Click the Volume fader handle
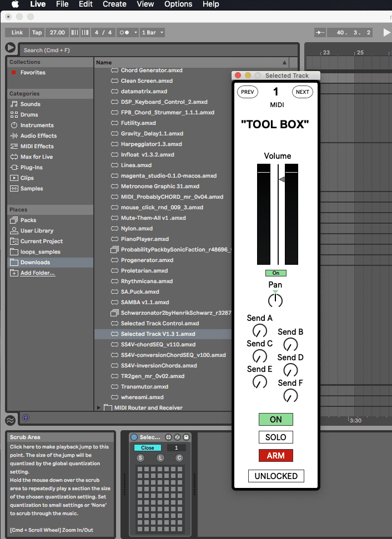The image size is (392, 539). [x=282, y=179]
